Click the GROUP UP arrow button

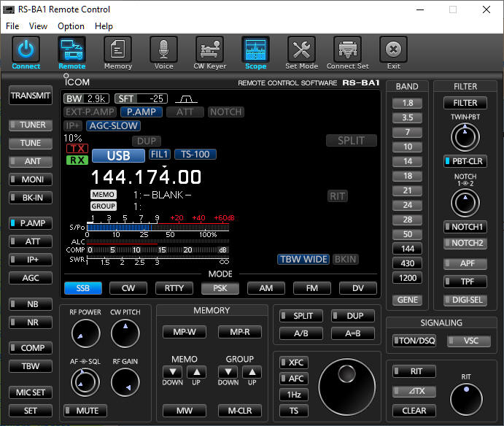(x=252, y=372)
